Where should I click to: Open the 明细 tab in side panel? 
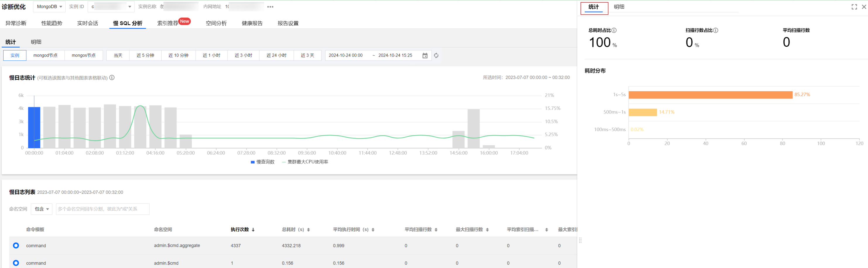point(619,7)
